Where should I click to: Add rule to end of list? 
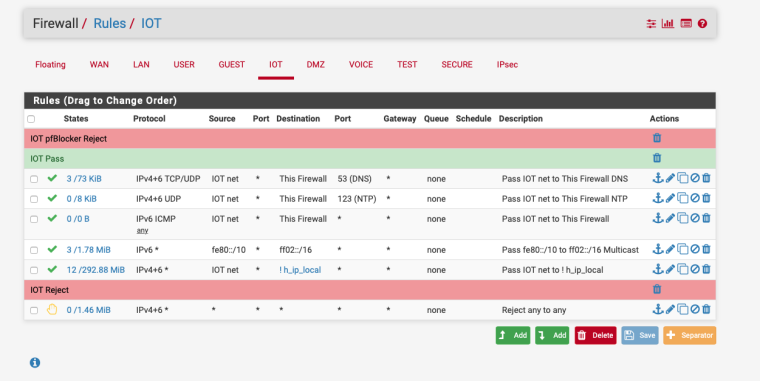pos(552,335)
